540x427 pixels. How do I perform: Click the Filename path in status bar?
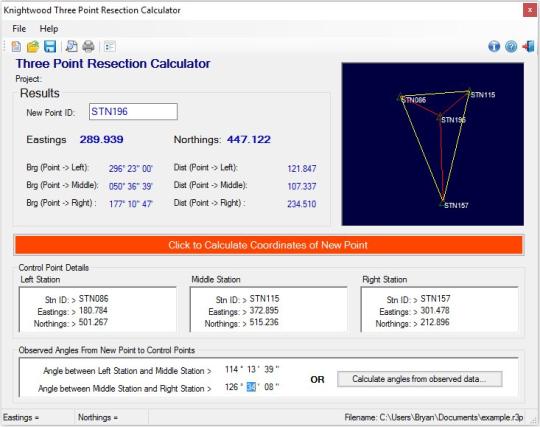click(434, 417)
